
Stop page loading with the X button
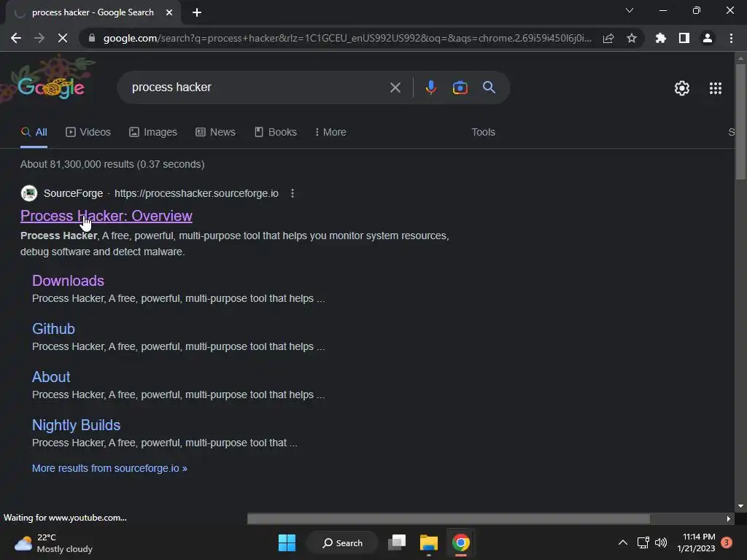63,38
